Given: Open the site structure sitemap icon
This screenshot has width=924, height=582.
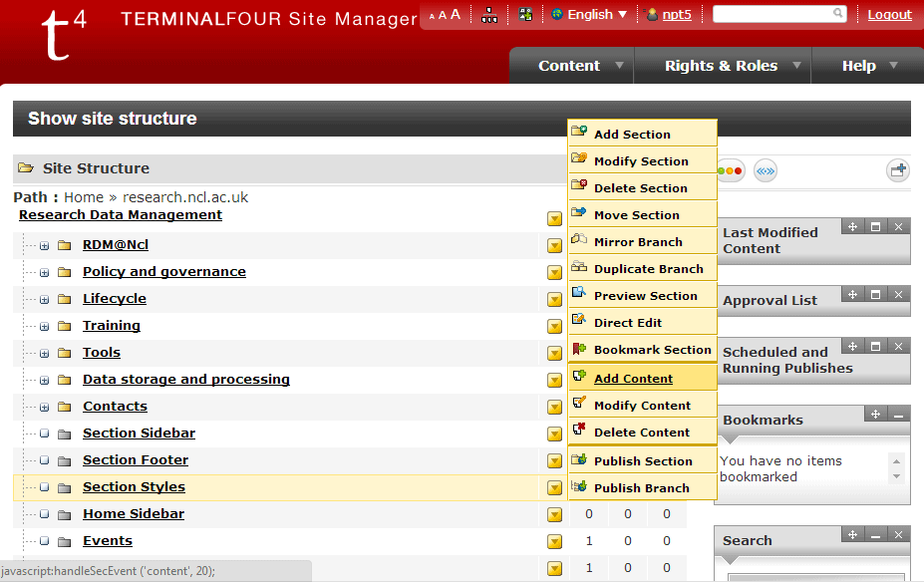Looking at the screenshot, I should 489,15.
